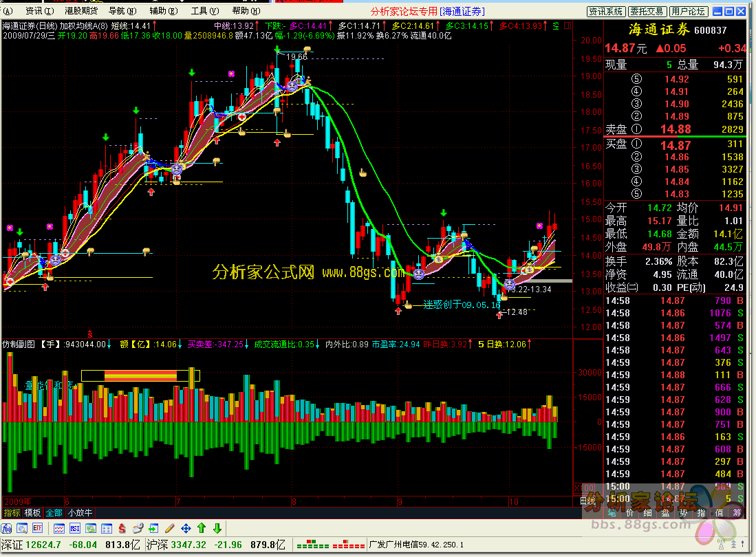The image size is (756, 557).
Task: Switch to the 势 trend tab
Action: 683,513
